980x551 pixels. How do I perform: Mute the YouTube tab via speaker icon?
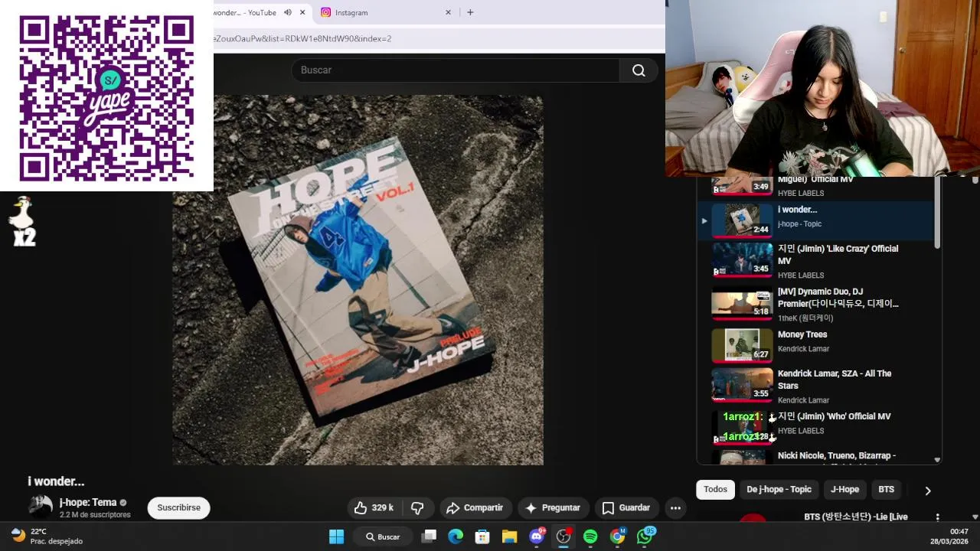pyautogui.click(x=288, y=12)
